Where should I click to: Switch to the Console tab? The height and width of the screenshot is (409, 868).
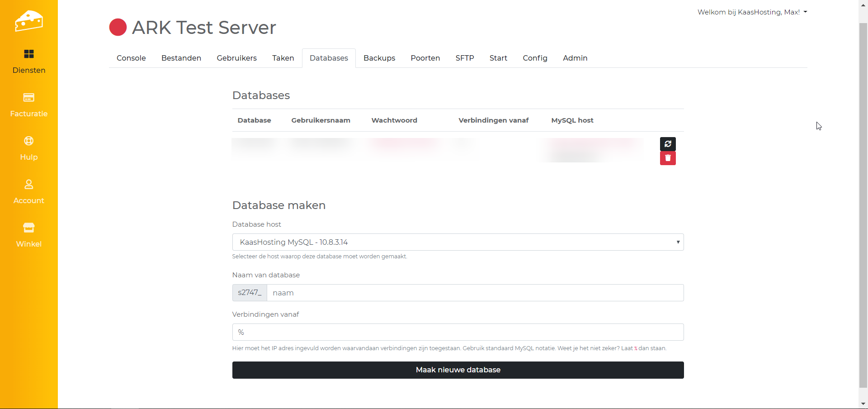click(x=131, y=58)
